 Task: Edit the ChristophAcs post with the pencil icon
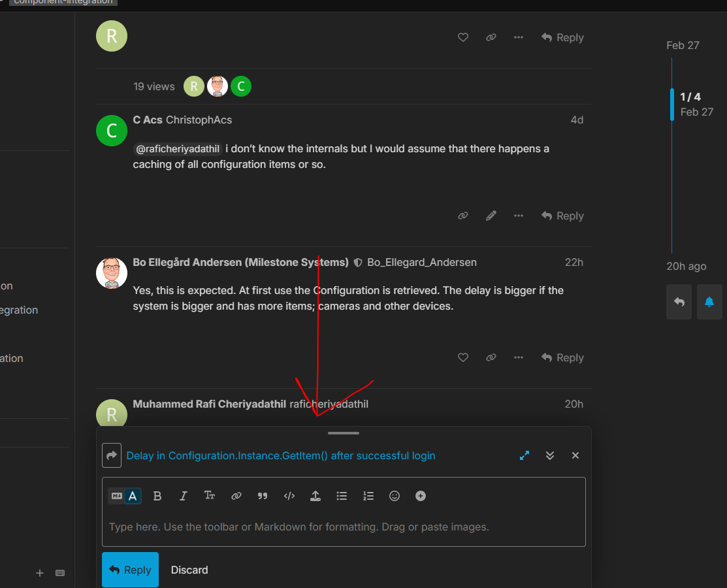coord(491,216)
